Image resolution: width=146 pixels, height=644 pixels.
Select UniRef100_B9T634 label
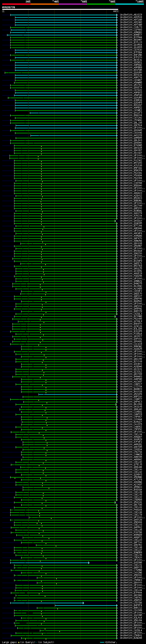click(x=131, y=75)
